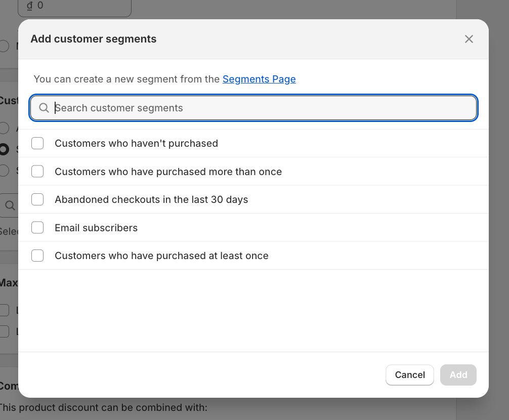Open the Segments Page link
Screen dimensions: 509x420
pyautogui.click(x=259, y=79)
